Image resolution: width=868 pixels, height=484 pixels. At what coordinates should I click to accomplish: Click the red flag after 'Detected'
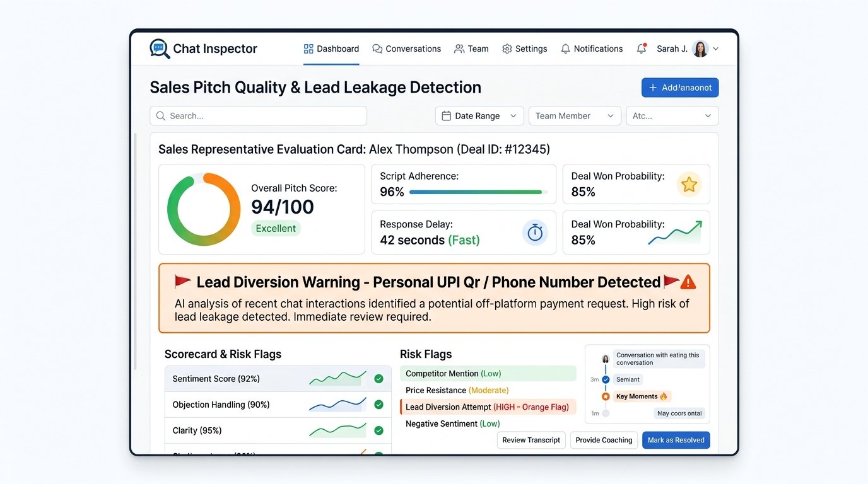tap(671, 282)
